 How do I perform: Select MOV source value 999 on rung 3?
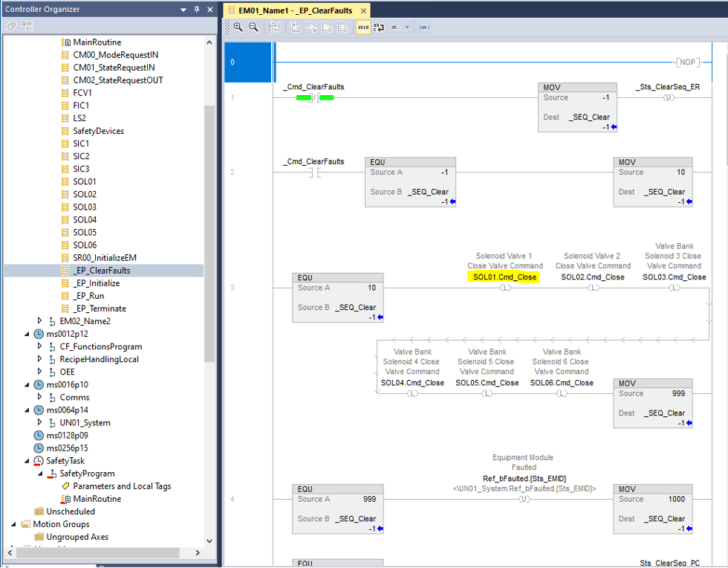[x=678, y=393]
